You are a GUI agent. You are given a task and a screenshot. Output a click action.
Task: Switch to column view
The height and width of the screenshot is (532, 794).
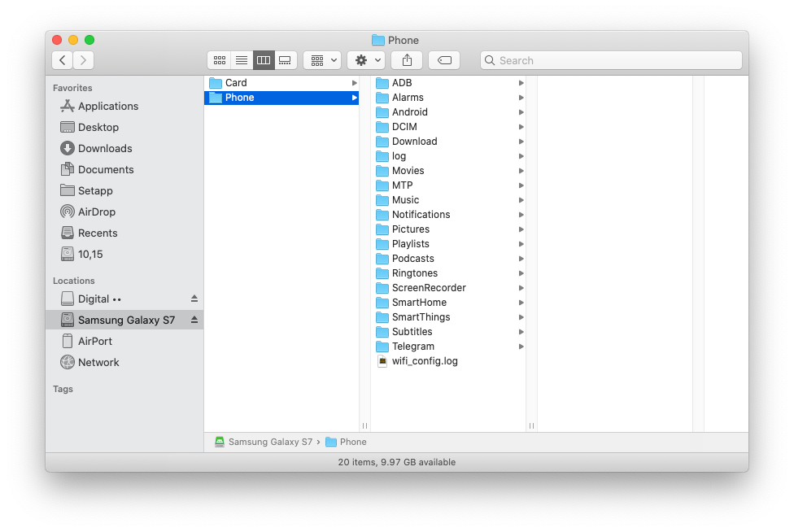pyautogui.click(x=264, y=60)
